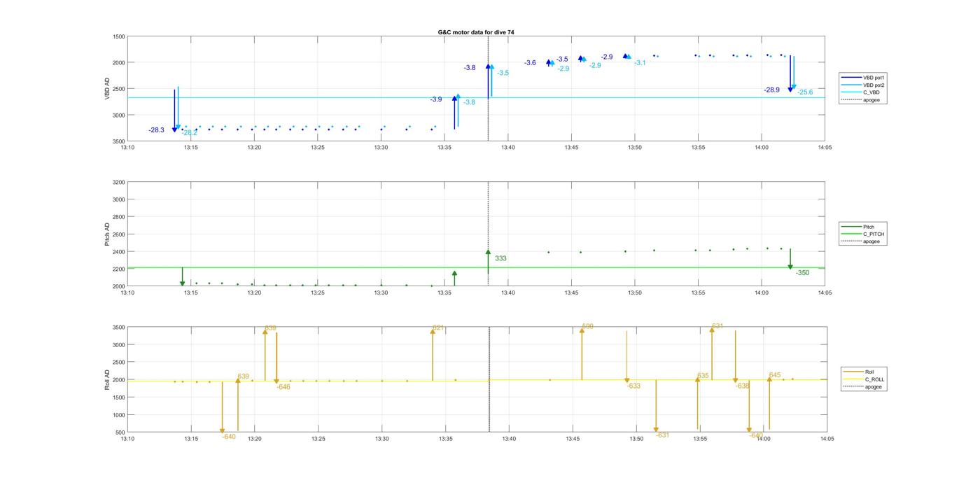Click the "-25.6" VBD pot2 label
The image size is (980, 485).
tap(805, 92)
